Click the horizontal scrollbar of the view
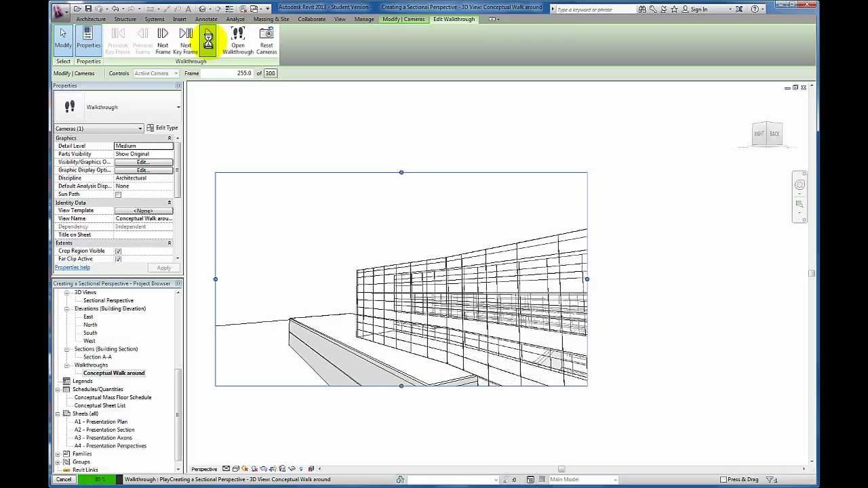This screenshot has width=868, height=488. point(561,469)
